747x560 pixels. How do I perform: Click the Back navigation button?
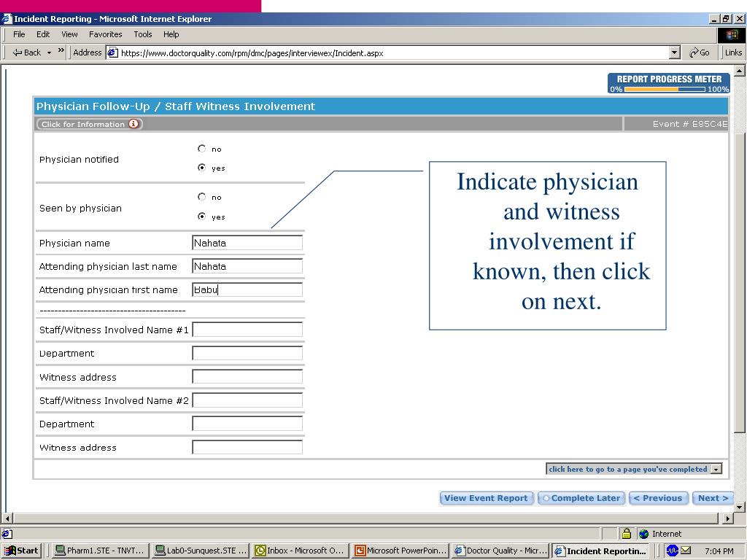click(27, 52)
